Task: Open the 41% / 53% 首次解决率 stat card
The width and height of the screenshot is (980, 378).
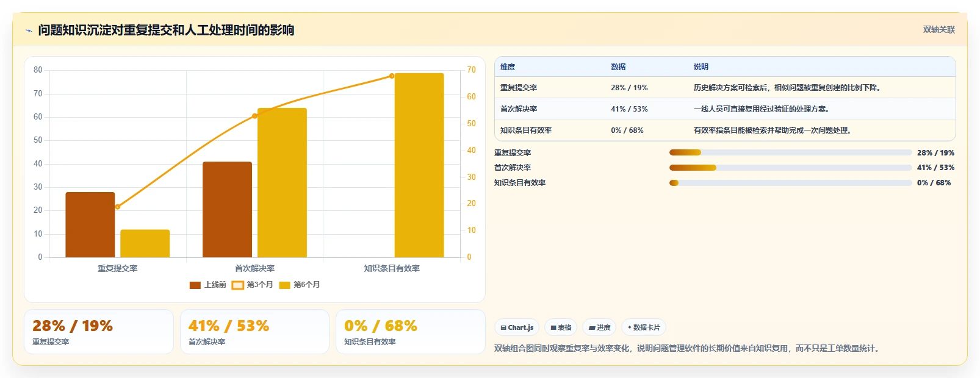Action: (x=254, y=332)
